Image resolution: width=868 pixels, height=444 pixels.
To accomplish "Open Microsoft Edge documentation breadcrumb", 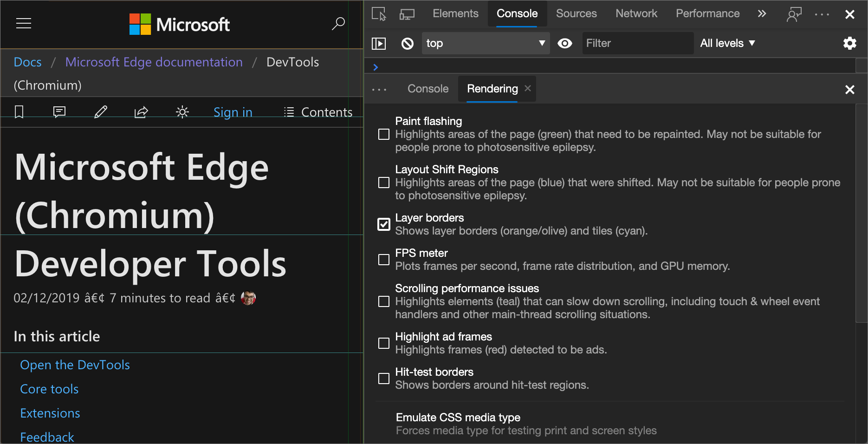I will [154, 62].
